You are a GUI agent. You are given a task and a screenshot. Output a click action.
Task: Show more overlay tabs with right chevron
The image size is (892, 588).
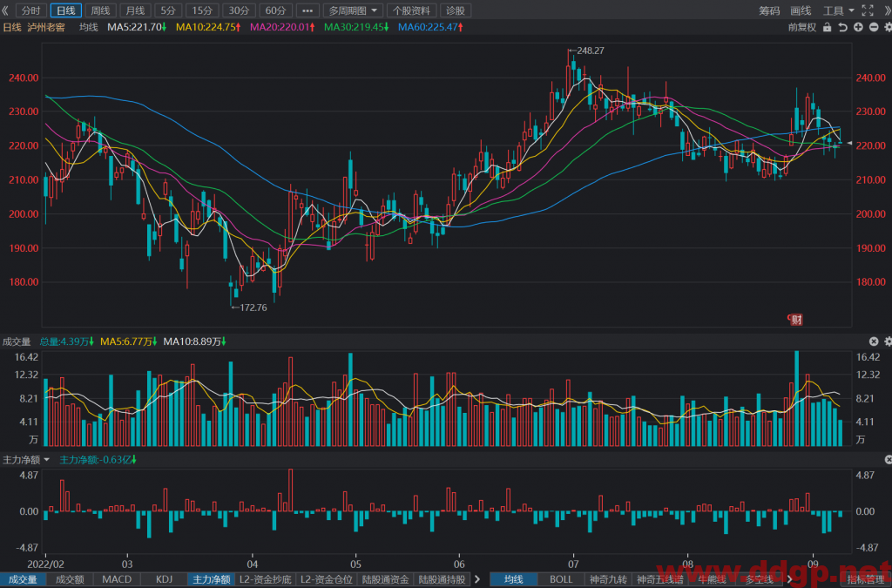click(789, 579)
